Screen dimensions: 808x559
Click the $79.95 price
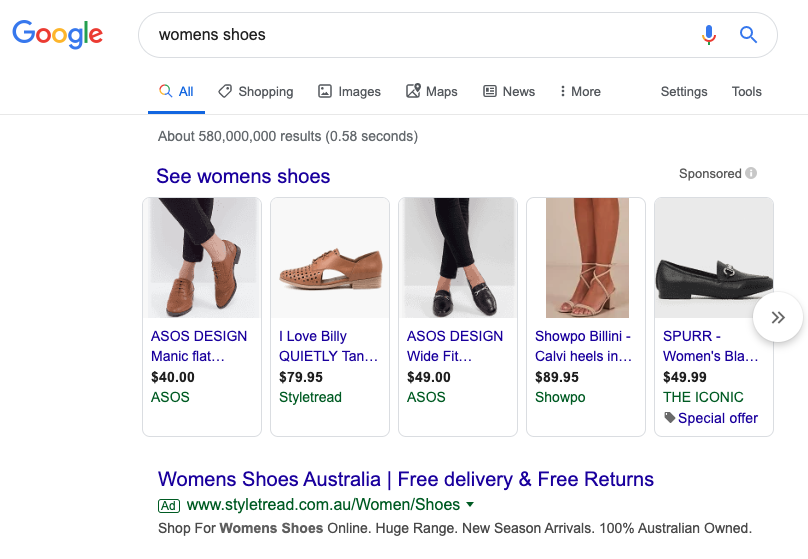coord(300,377)
